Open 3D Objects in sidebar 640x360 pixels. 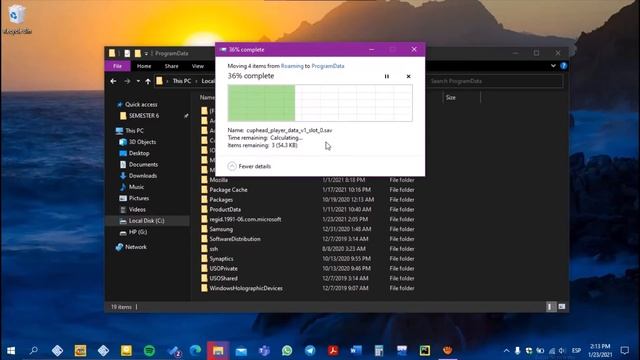pos(142,142)
